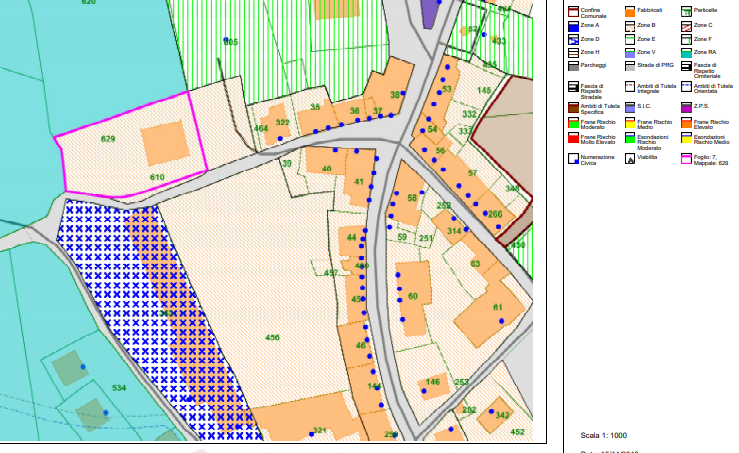Screen dimensions: 739x453
Task: Click parcel label 146
Action: (433, 382)
